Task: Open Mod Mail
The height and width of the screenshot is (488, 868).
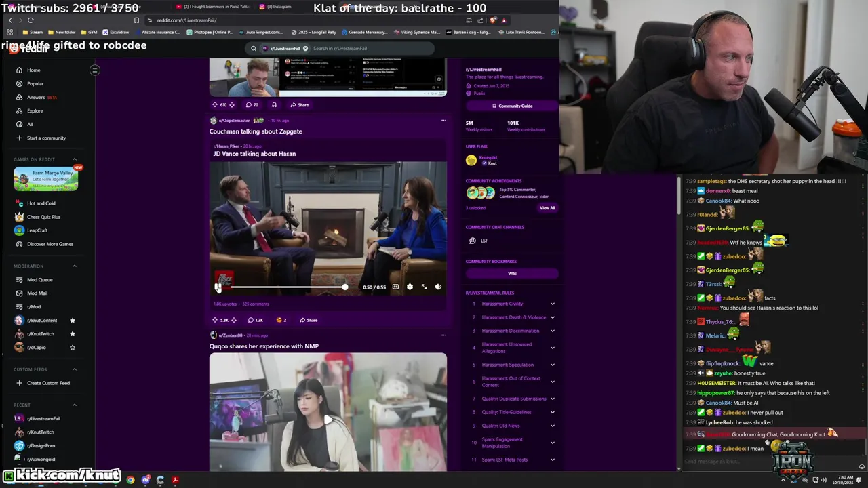Action: pyautogui.click(x=37, y=293)
